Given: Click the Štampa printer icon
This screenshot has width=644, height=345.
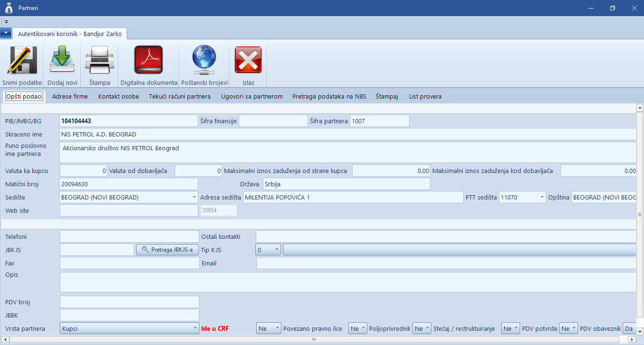Looking at the screenshot, I should coord(100,60).
